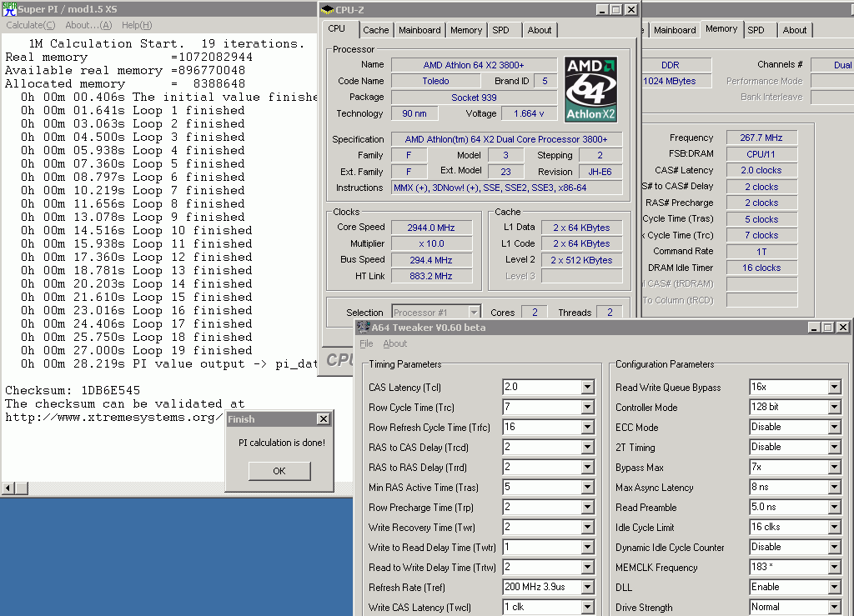Click the A64 Tweaker title bar icon
This screenshot has width=854, height=616.
pyautogui.click(x=364, y=327)
